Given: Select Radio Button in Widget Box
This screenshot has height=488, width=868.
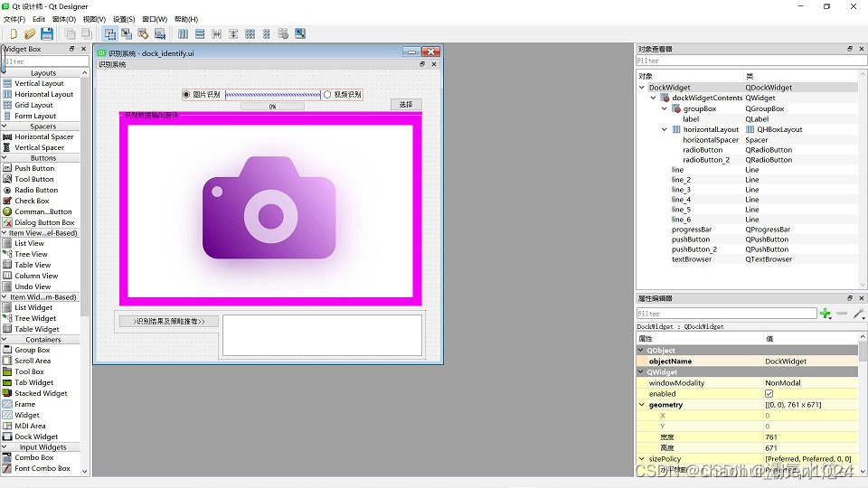Looking at the screenshot, I should [x=36, y=190].
